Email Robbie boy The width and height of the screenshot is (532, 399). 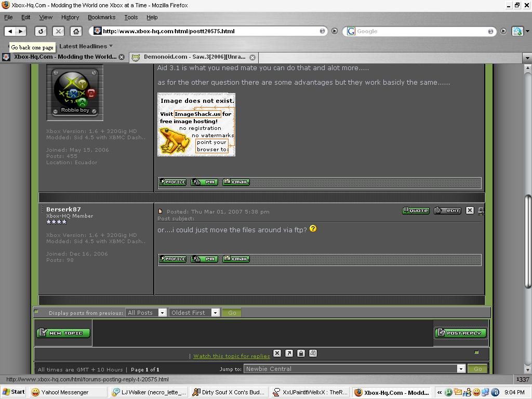[x=236, y=182]
